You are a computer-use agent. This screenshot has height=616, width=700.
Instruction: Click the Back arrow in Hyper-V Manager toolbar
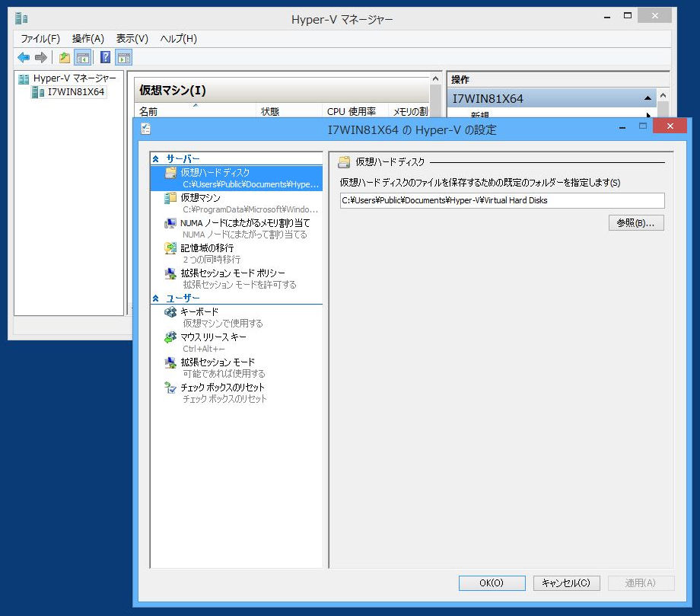[x=24, y=58]
